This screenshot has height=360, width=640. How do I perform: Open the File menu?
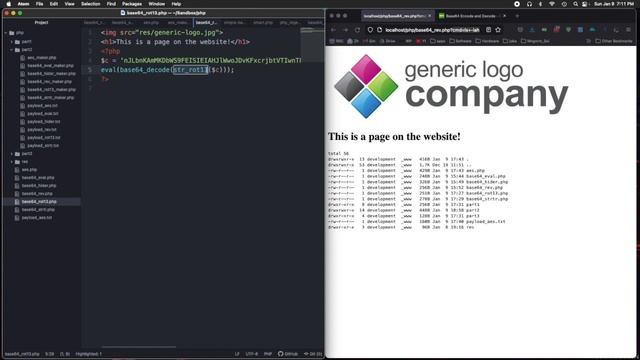pyautogui.click(x=39, y=4)
